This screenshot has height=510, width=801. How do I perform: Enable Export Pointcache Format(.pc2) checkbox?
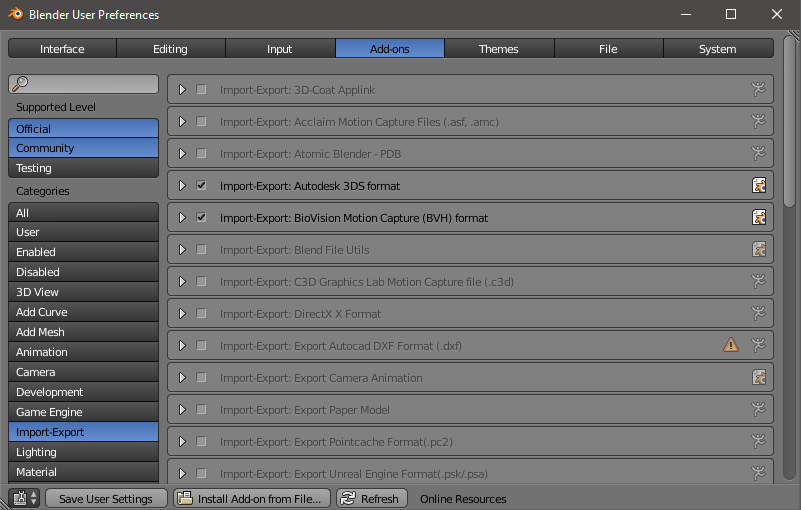(201, 442)
